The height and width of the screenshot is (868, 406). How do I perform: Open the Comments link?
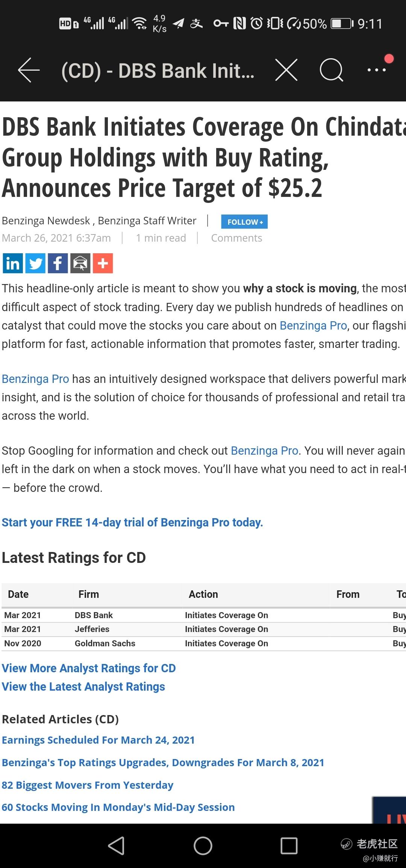click(236, 238)
